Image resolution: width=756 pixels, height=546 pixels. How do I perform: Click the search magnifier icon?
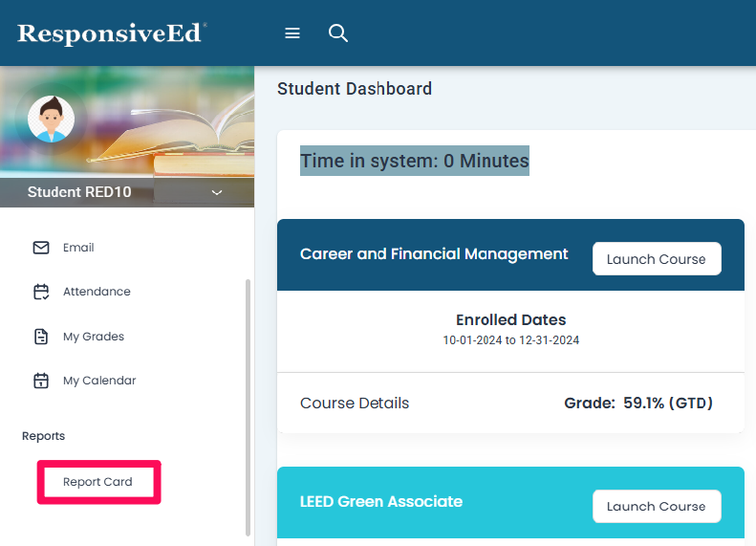337,33
